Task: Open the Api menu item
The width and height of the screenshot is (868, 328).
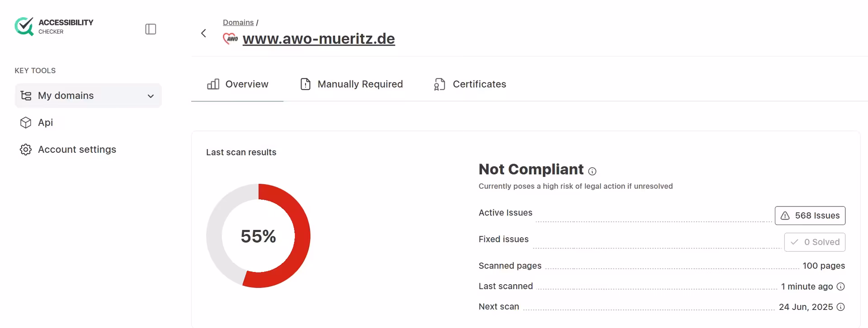Action: [45, 122]
